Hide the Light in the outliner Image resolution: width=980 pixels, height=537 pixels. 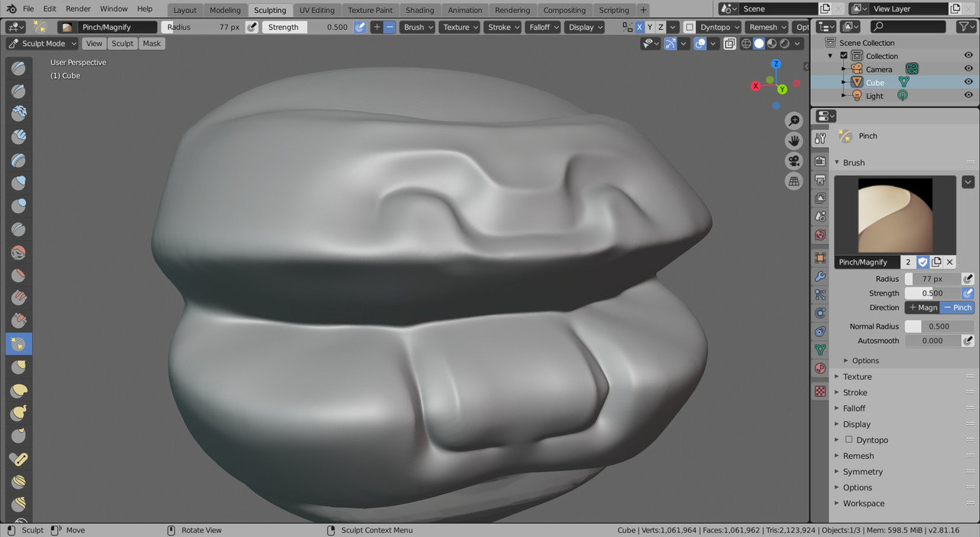coord(969,96)
